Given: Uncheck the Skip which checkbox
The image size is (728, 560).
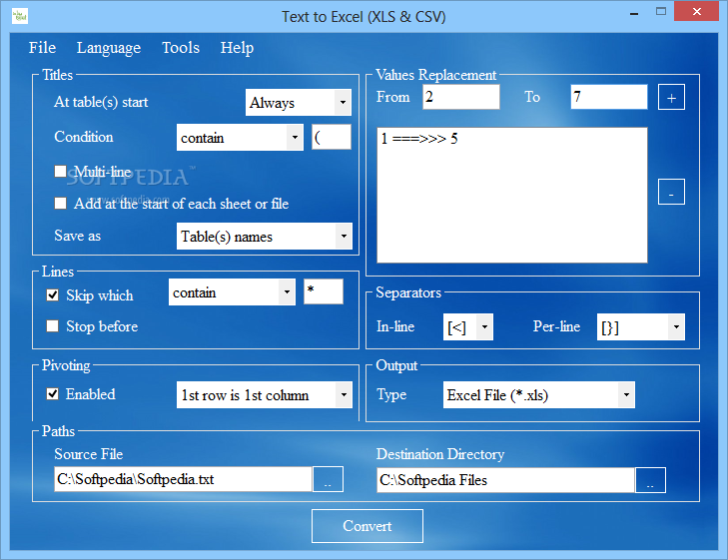Looking at the screenshot, I should 53,295.
